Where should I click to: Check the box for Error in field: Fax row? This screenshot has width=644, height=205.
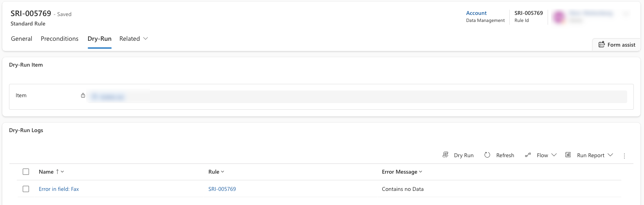pyautogui.click(x=26, y=189)
